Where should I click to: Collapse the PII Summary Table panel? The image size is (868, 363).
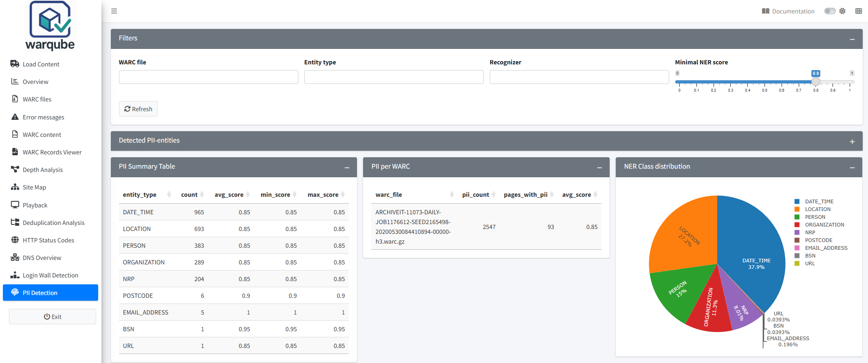pos(347,167)
